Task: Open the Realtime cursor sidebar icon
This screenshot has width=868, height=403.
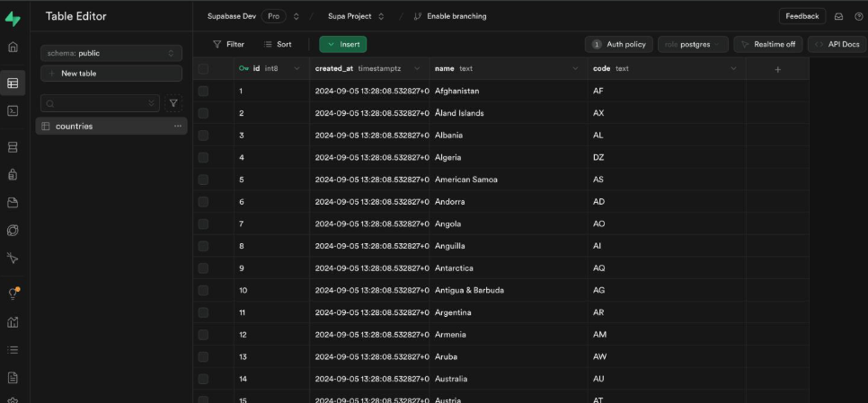Action: pos(13,258)
